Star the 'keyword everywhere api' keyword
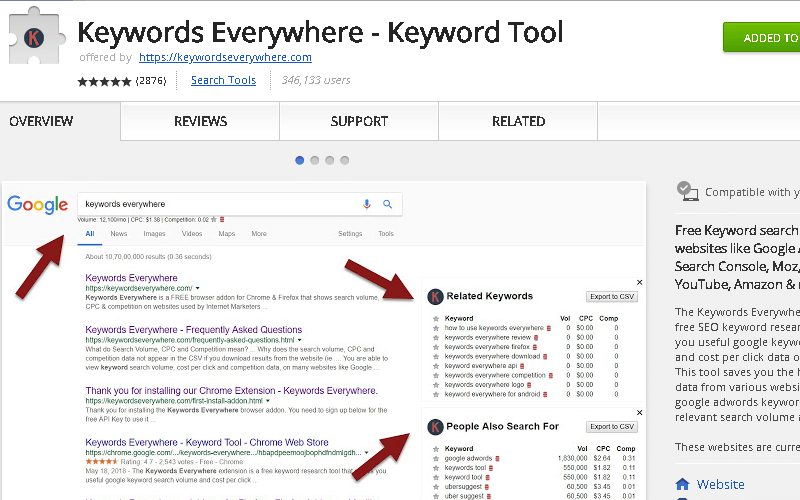The width and height of the screenshot is (800, 500). pos(436,366)
